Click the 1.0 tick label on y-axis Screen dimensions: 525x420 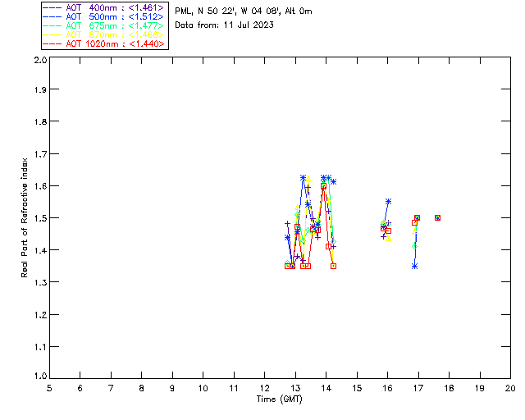(x=39, y=378)
